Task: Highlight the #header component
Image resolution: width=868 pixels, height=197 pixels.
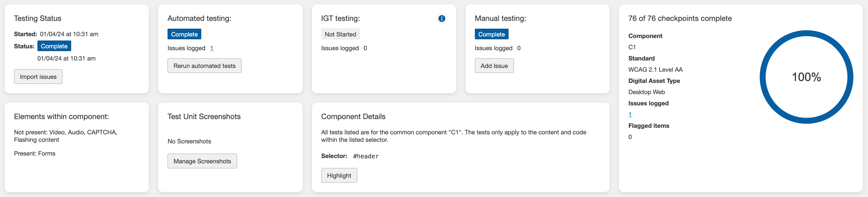Action: pos(339,175)
